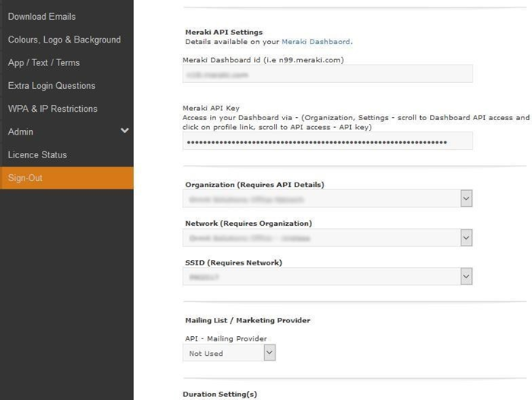Navigate to WPA & IP Restrictions

pos(53,109)
